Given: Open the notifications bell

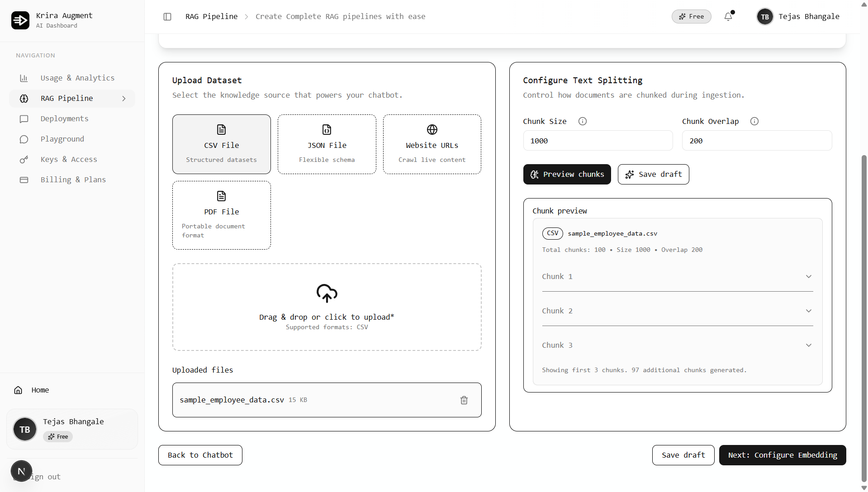Looking at the screenshot, I should pyautogui.click(x=728, y=17).
